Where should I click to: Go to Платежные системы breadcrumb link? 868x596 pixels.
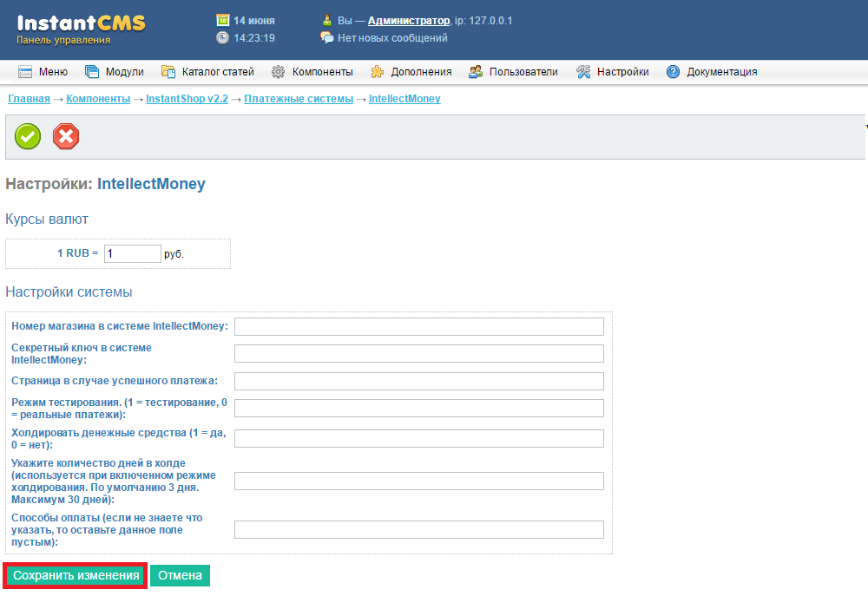pos(299,99)
